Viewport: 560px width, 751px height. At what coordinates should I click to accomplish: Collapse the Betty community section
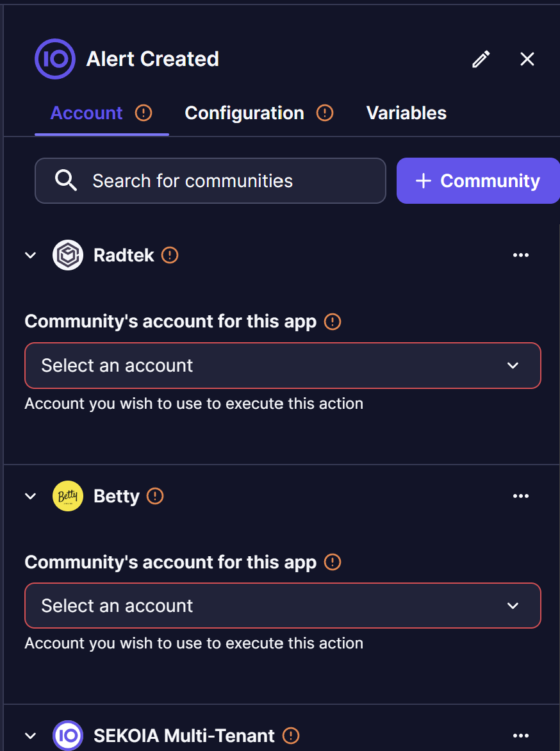pos(30,495)
